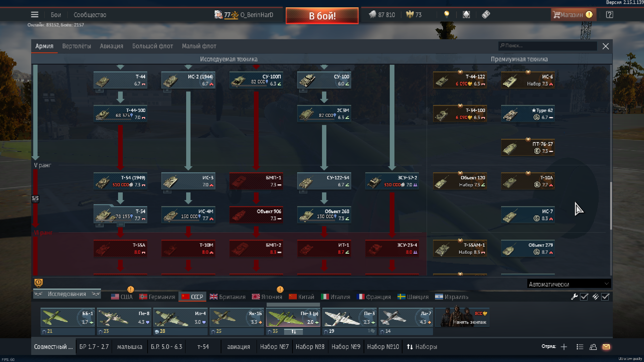Open the Бои menu
644x362 pixels.
coord(56,15)
